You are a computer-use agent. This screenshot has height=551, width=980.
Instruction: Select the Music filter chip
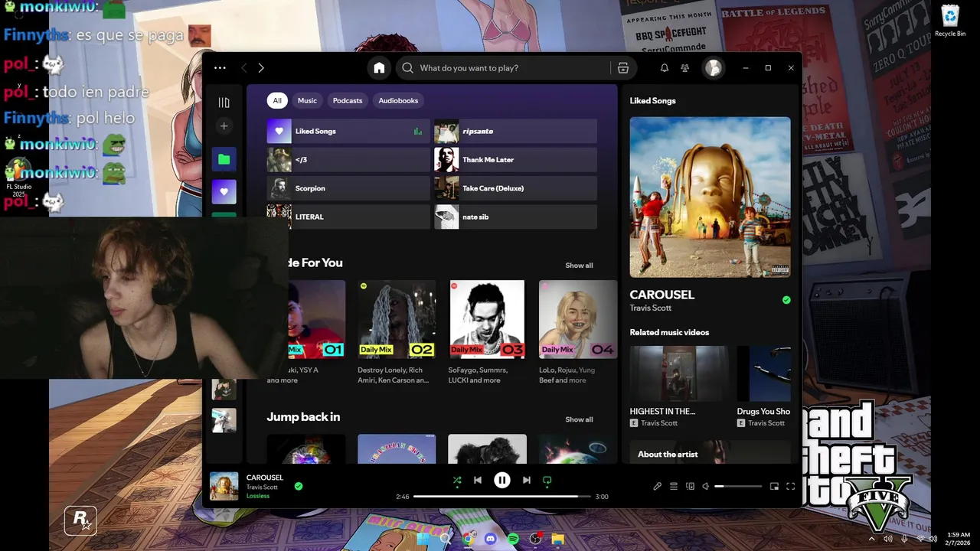tap(307, 100)
